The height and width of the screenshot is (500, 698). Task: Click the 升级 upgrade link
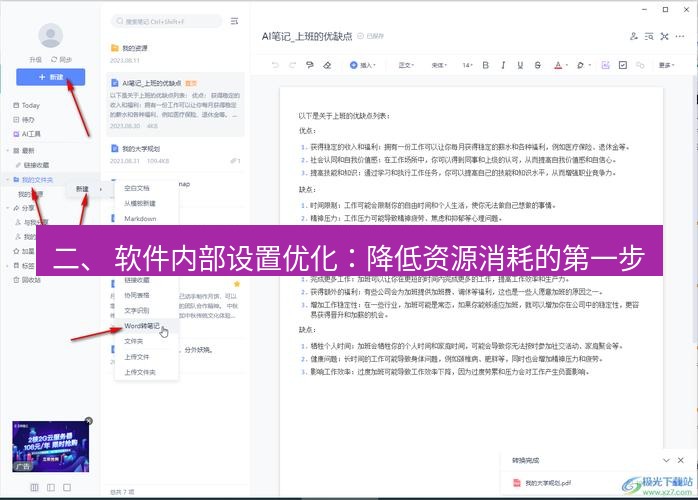(35, 60)
